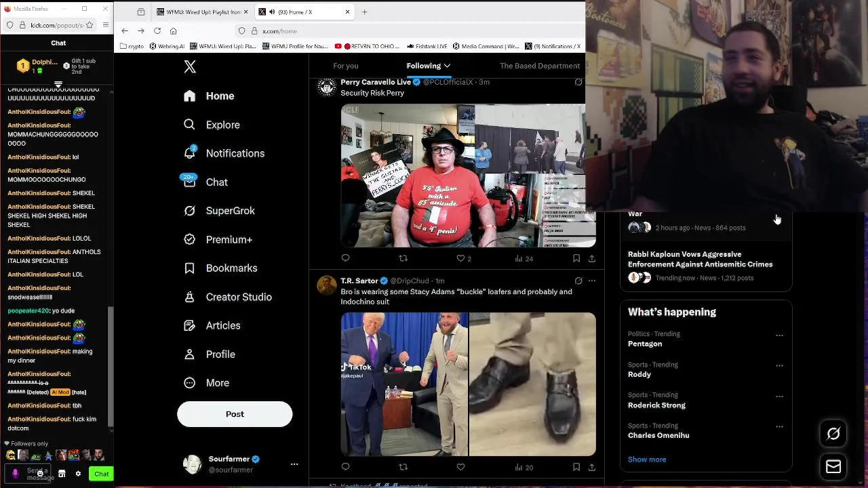
Task: Open Kick chat settings gear
Action: [x=78, y=474]
